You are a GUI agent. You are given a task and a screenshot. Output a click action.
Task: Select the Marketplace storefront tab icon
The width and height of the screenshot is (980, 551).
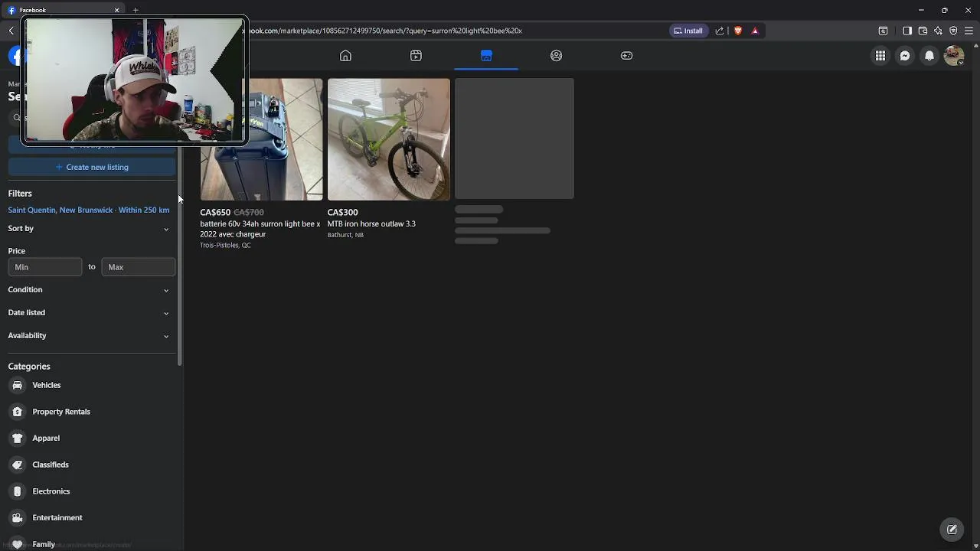click(x=486, y=56)
